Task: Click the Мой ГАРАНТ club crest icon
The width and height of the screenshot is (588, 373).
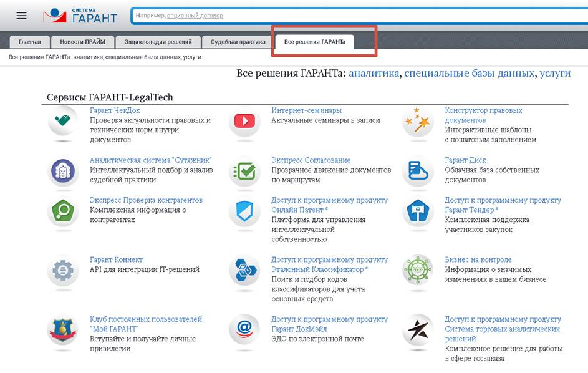Action: click(x=62, y=329)
